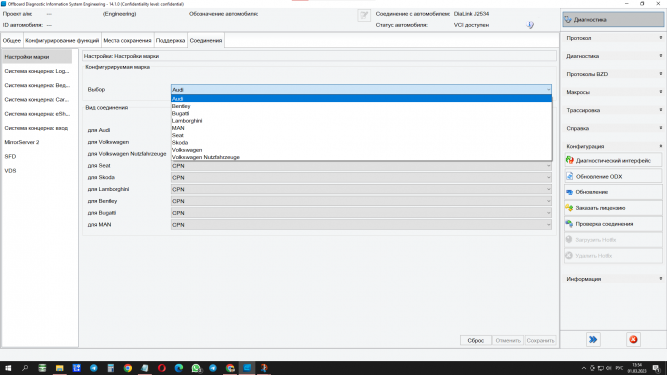Click the Заказать лицензию icon
The height and width of the screenshot is (375, 667).
[570, 208]
